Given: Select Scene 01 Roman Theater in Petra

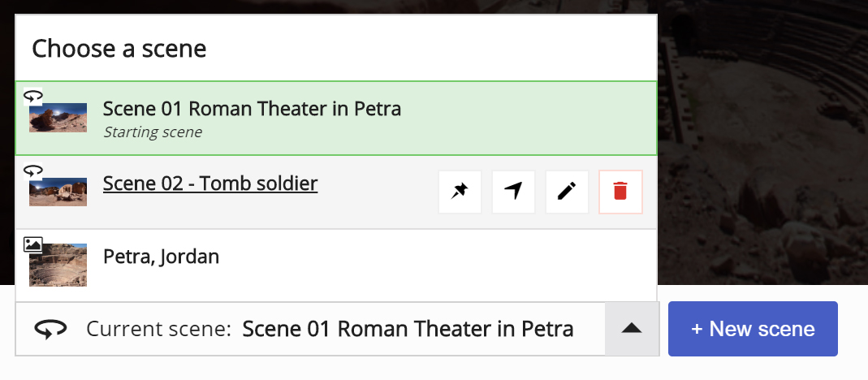Looking at the screenshot, I should (336, 118).
